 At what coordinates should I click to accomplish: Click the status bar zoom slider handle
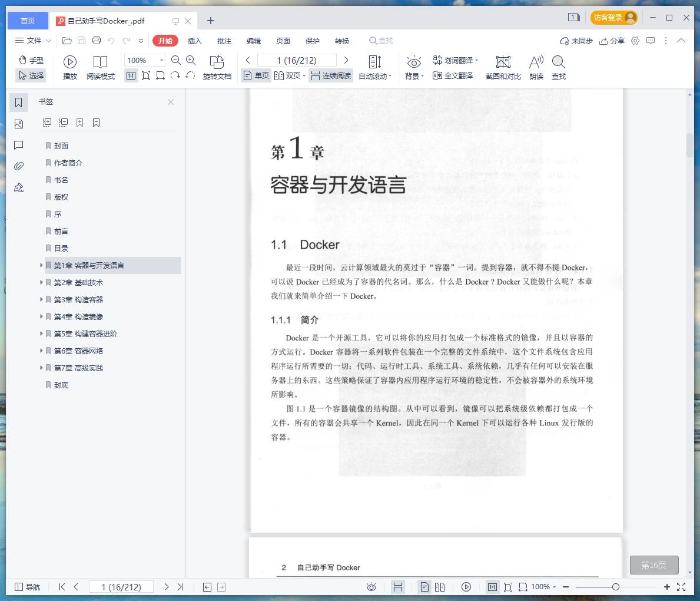click(x=616, y=587)
